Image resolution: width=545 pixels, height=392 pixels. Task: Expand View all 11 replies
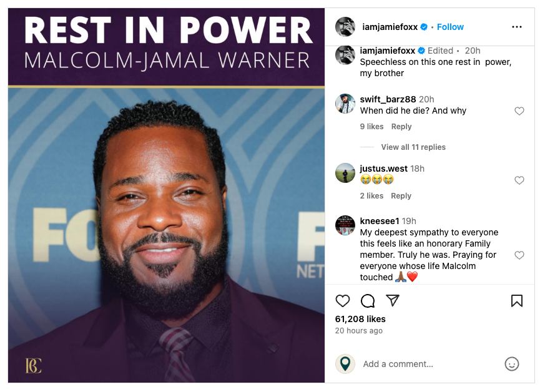[x=413, y=147]
